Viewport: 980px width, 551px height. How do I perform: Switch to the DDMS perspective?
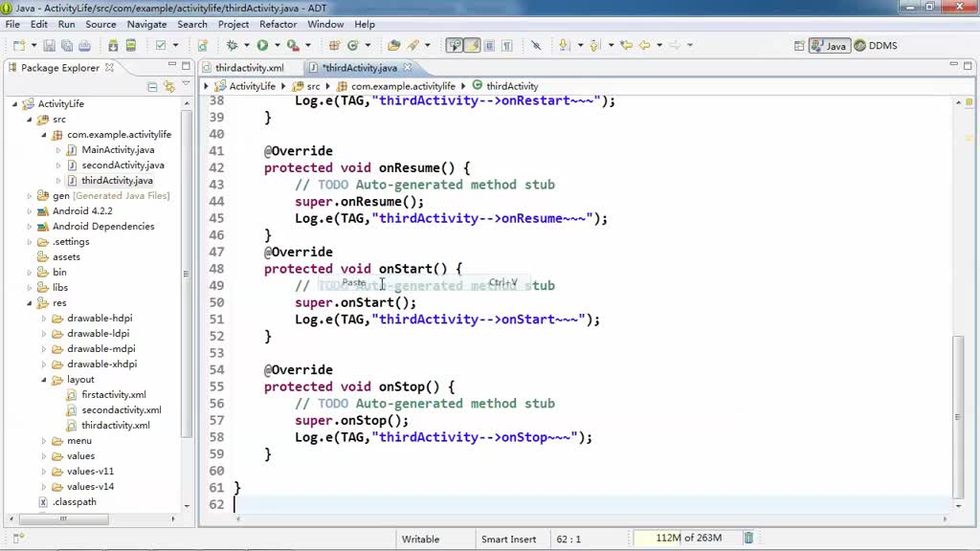tap(876, 46)
